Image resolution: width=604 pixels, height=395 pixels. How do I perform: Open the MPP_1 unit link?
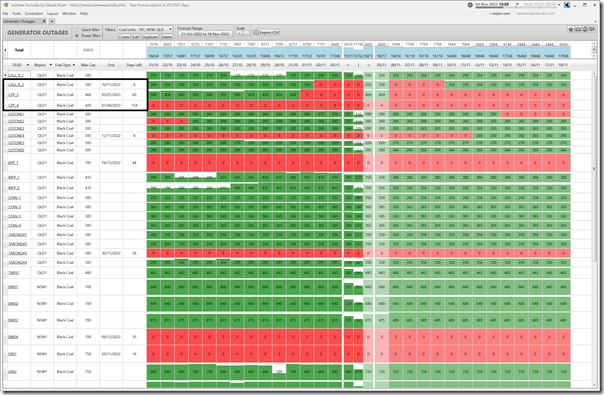point(14,178)
